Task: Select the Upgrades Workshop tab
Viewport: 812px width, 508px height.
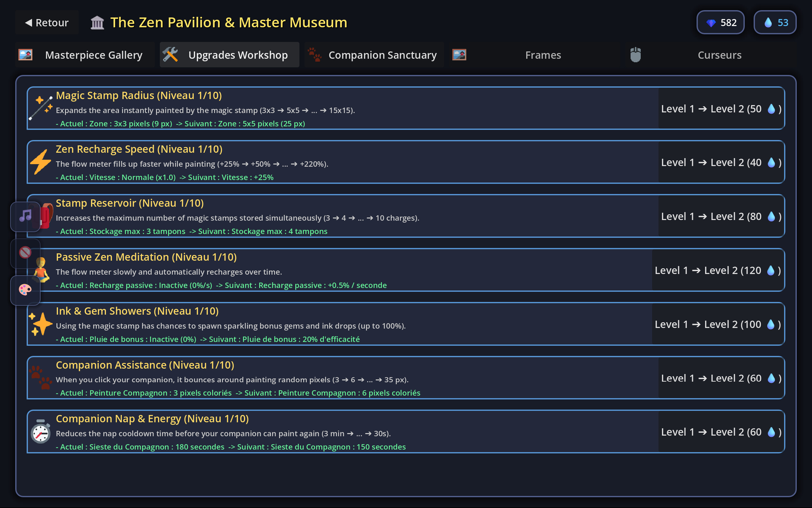Action: click(x=230, y=55)
